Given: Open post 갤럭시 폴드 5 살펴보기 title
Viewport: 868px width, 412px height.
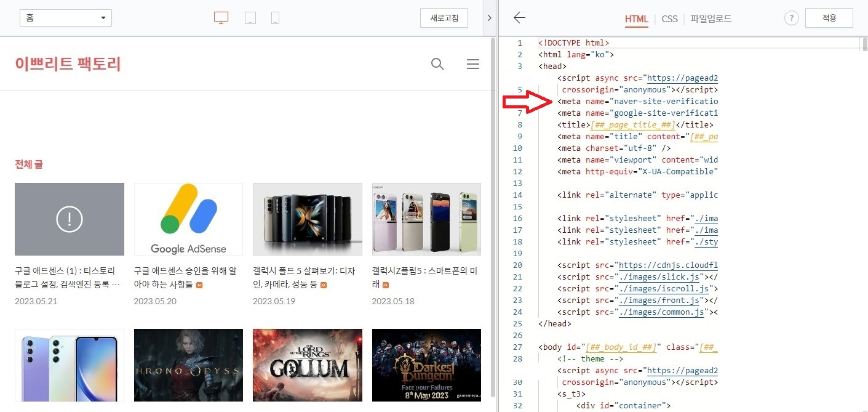Looking at the screenshot, I should click(x=304, y=278).
